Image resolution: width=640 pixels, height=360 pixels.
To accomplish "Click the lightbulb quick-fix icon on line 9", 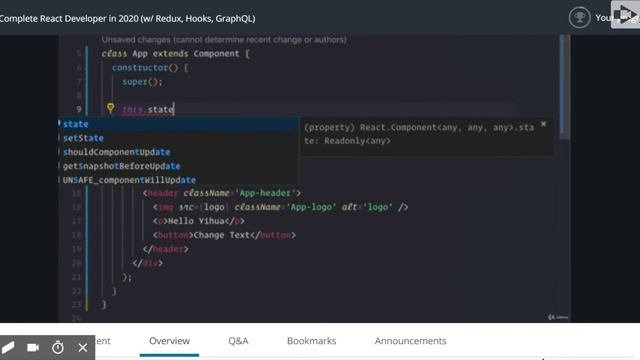I will click(111, 108).
